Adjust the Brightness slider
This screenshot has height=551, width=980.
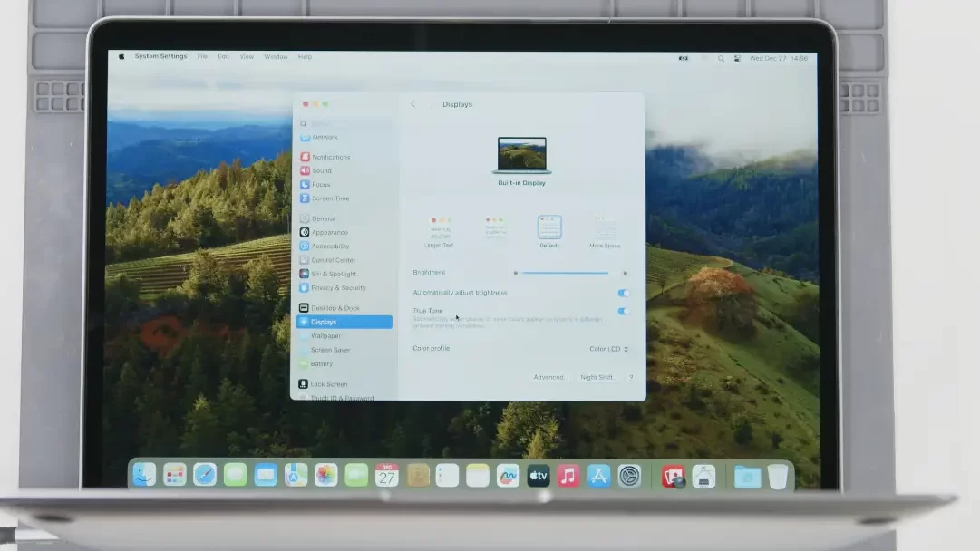tap(565, 273)
